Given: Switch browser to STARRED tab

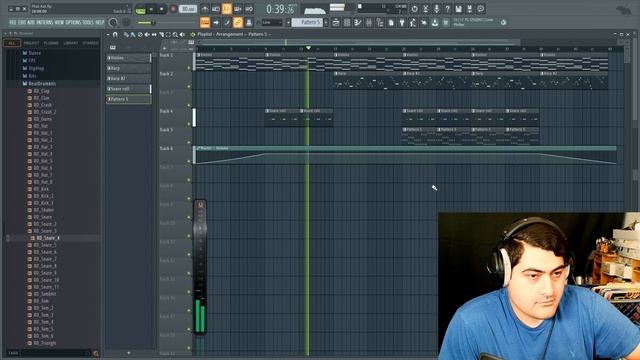Looking at the screenshot, I should click(x=90, y=43).
